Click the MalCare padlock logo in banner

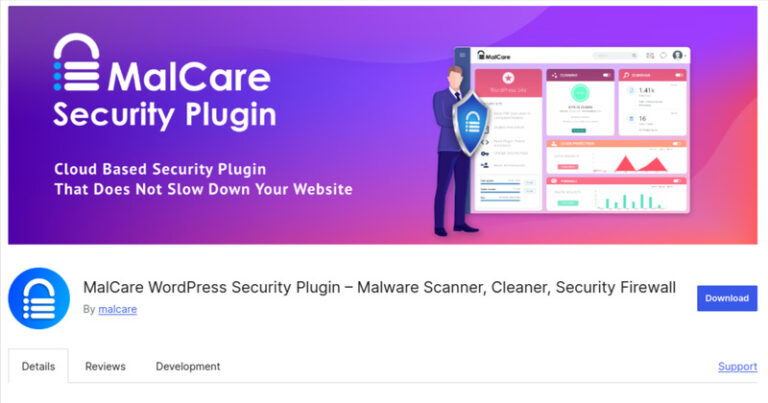tap(76, 62)
